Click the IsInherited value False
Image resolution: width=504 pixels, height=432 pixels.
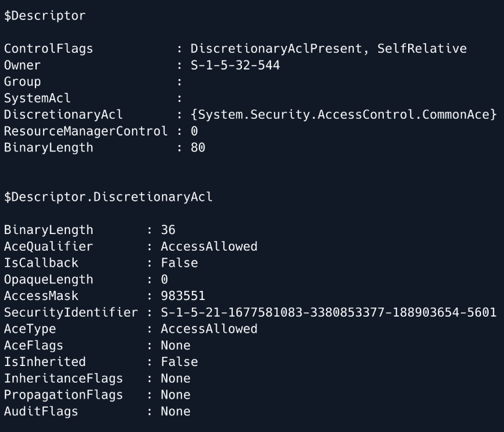tap(179, 362)
